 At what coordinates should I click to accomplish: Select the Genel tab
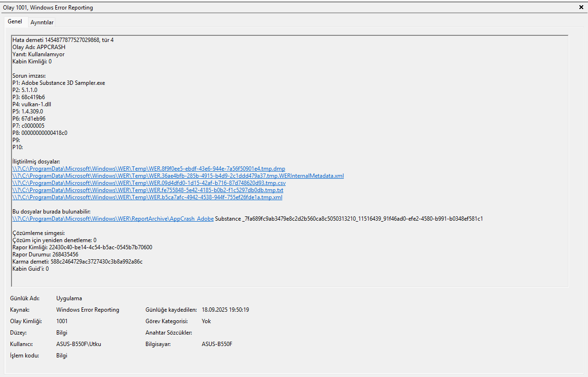tap(15, 22)
